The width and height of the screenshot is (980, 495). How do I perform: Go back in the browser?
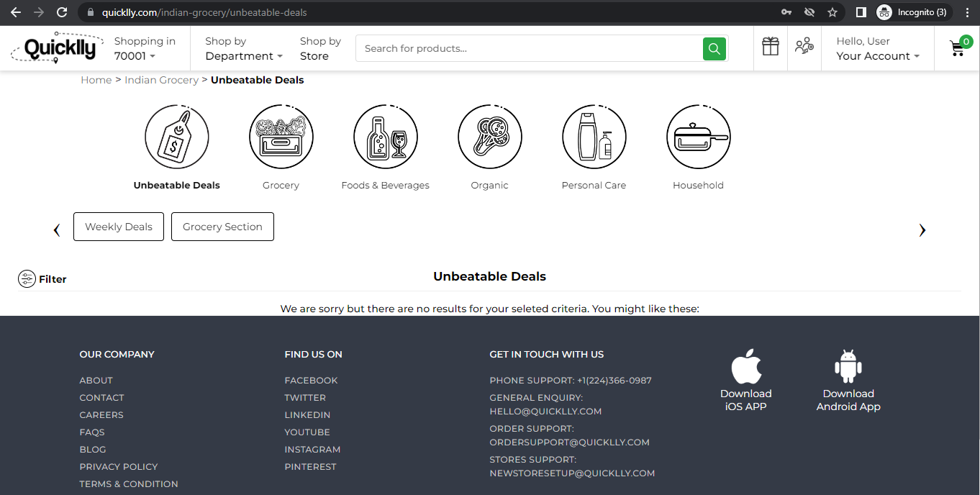click(16, 12)
